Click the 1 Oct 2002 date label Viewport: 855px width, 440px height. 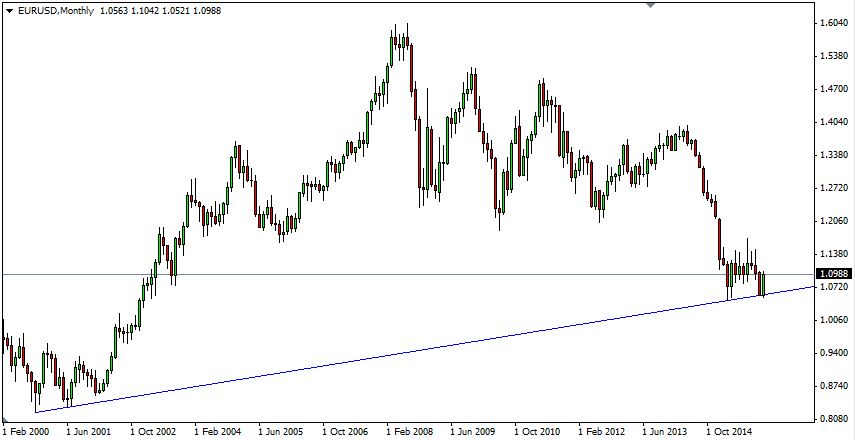155,432
